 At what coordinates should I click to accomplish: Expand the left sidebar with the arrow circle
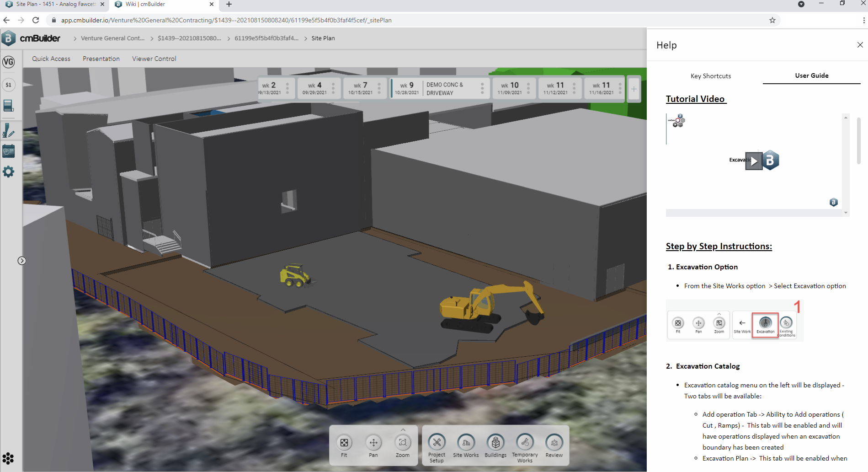click(22, 261)
